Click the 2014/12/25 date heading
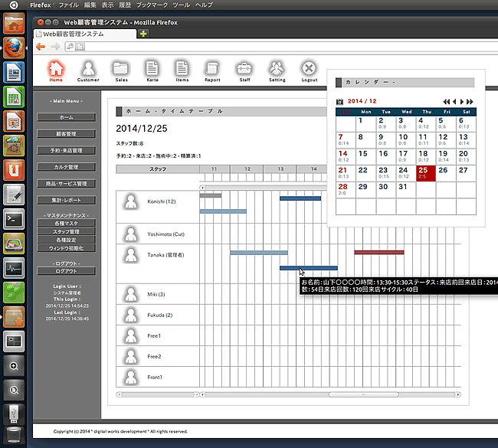Screen dimensions: 498x448 coord(141,128)
